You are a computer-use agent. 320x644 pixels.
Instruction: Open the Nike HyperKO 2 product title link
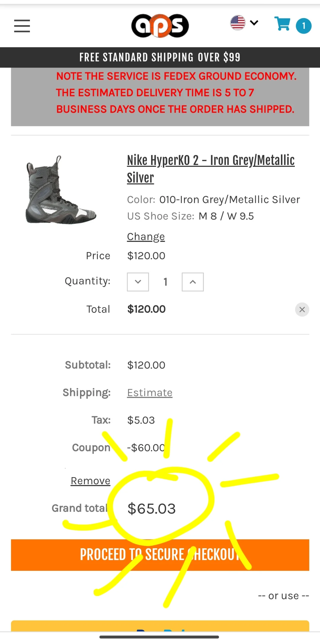(x=210, y=169)
